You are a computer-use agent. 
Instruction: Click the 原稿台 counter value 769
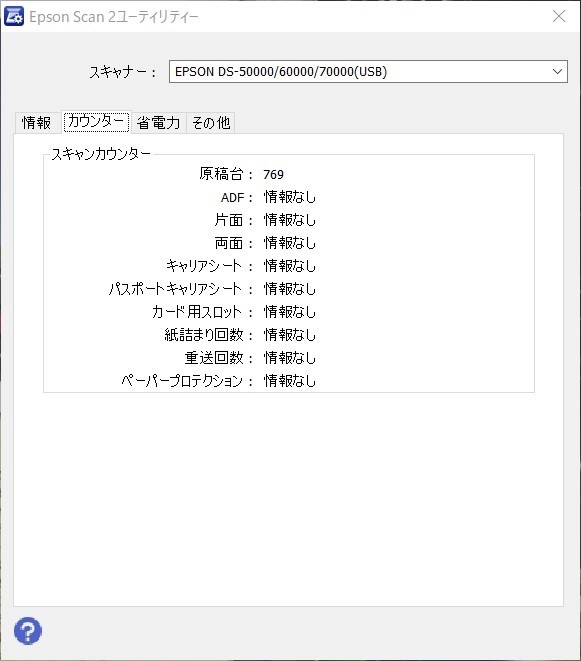(x=273, y=174)
